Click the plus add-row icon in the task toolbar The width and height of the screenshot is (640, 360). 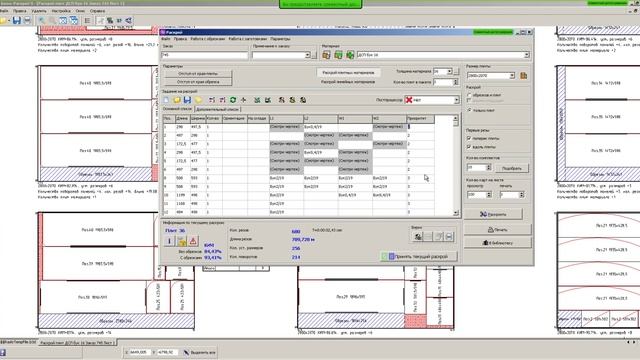pos(243,100)
